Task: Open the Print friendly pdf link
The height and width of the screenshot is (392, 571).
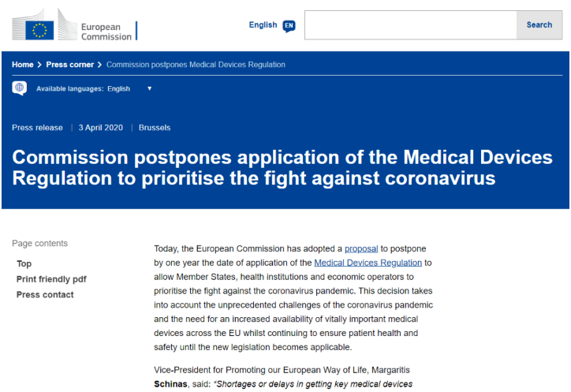Action: pyautogui.click(x=51, y=279)
